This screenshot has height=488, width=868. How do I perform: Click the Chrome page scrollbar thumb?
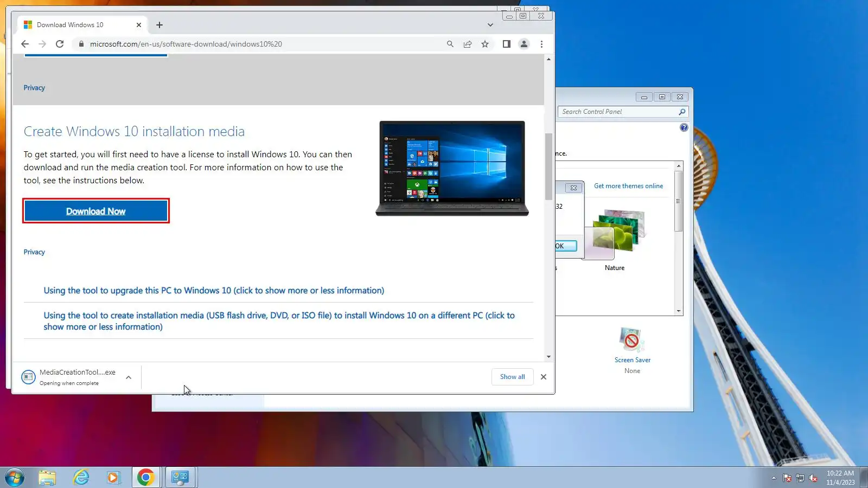pos(549,166)
